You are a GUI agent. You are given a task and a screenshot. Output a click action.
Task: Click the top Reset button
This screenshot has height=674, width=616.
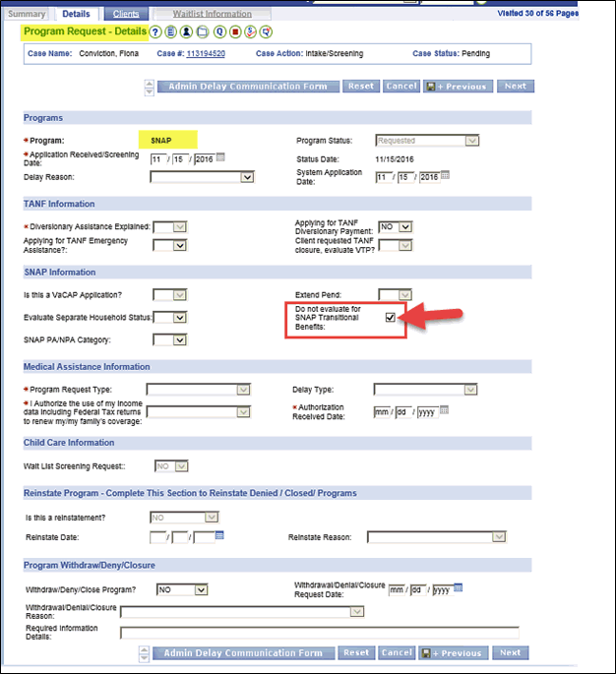pyautogui.click(x=361, y=87)
